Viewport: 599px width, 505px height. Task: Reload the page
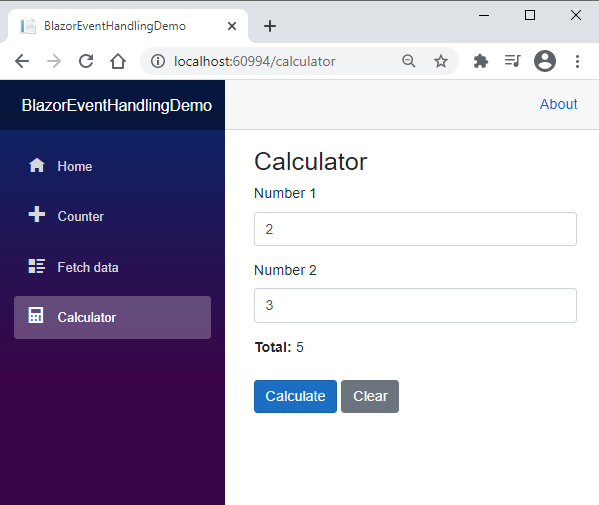point(86,61)
